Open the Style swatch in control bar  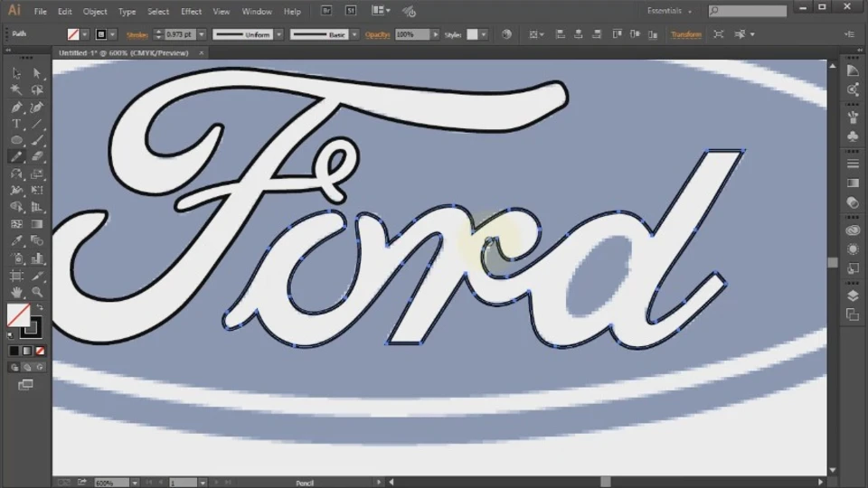click(472, 34)
